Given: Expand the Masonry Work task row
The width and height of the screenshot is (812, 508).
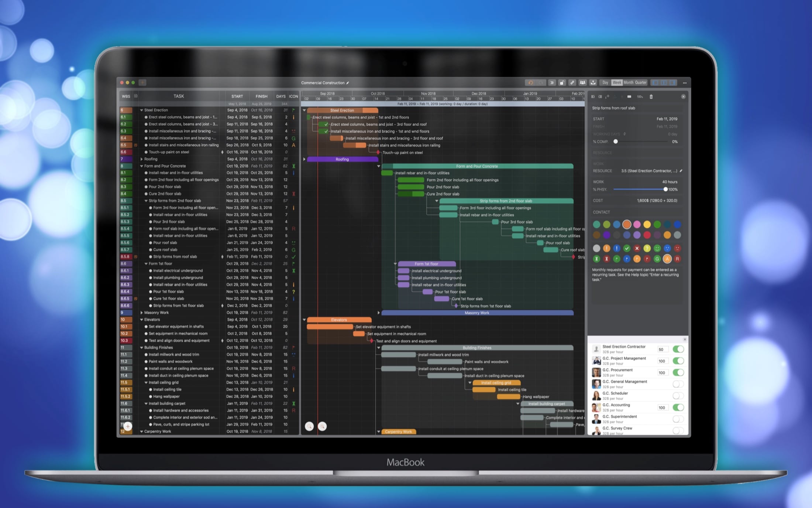Looking at the screenshot, I should pyautogui.click(x=141, y=313).
